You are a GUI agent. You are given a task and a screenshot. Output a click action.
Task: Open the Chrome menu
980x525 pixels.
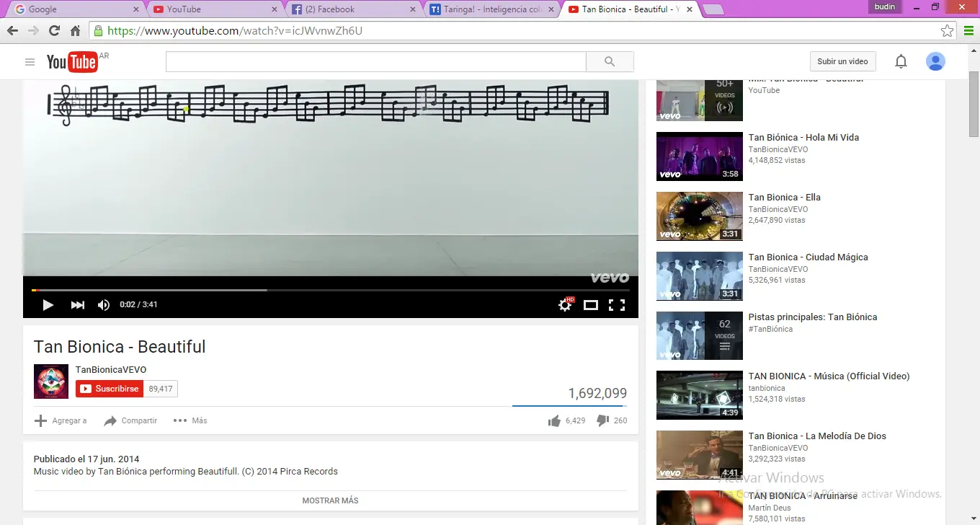click(x=969, y=31)
